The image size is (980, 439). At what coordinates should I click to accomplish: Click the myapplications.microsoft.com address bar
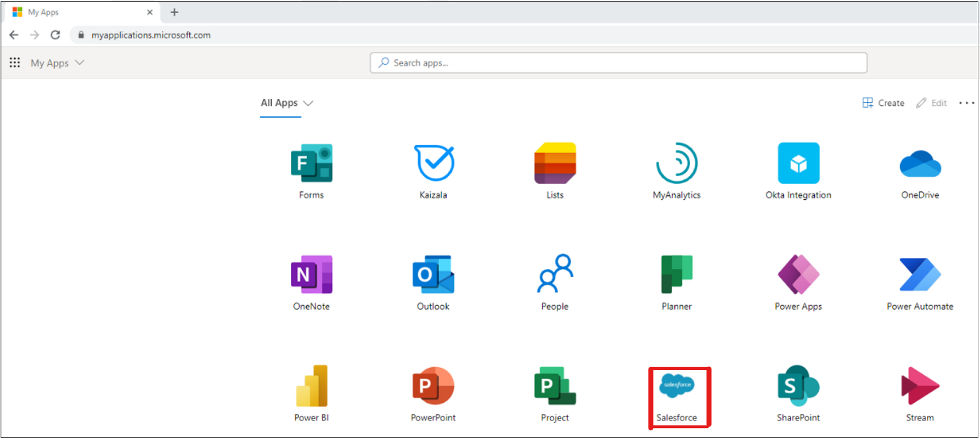click(x=151, y=35)
